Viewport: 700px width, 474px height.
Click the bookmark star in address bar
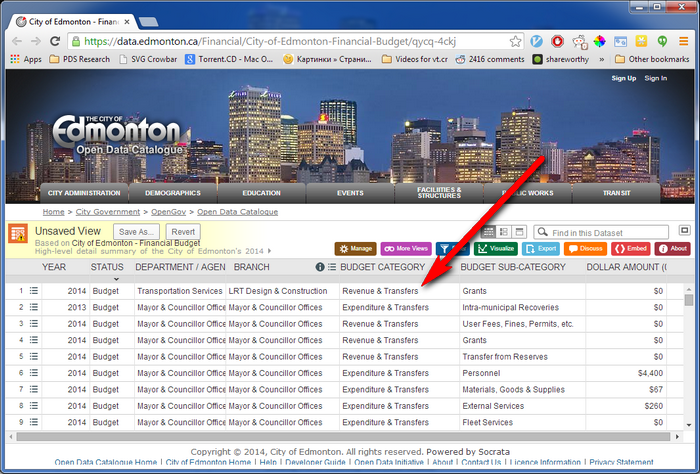pyautogui.click(x=515, y=42)
